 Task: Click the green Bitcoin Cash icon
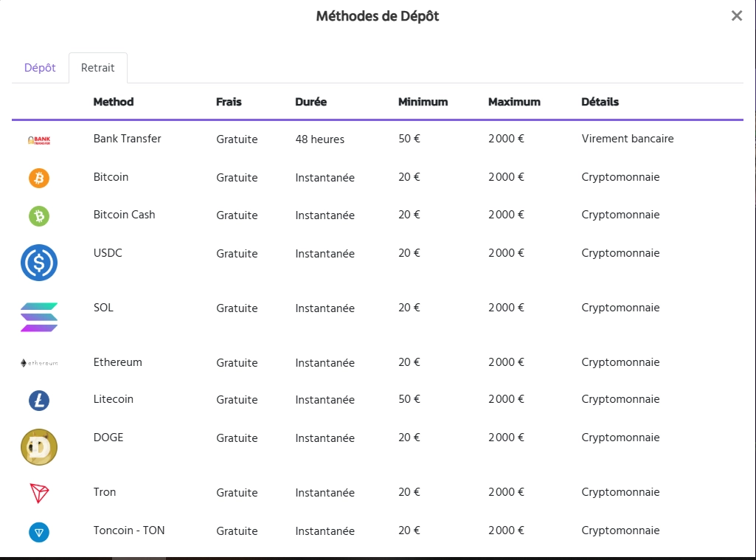tap(39, 215)
